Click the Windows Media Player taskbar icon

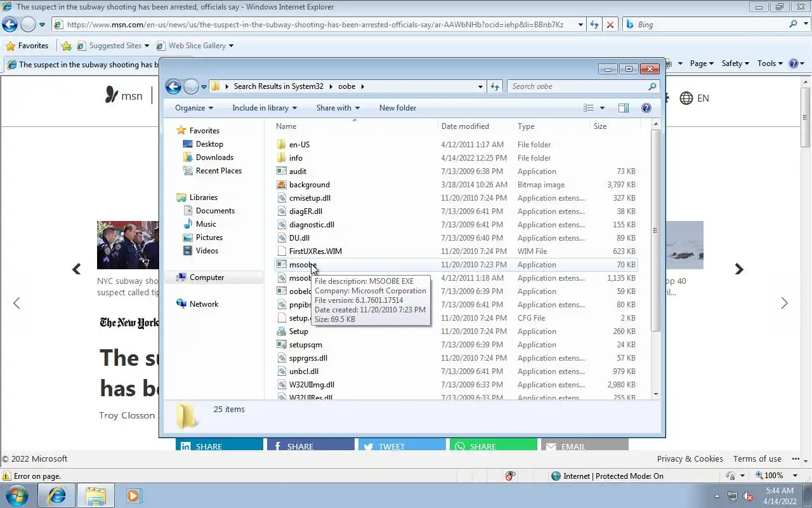(133, 495)
